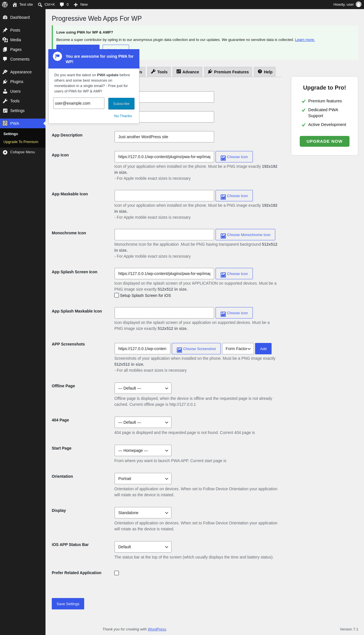Click the Posts pushpin icon
Viewport: 364px width, 635px height.
5,30
